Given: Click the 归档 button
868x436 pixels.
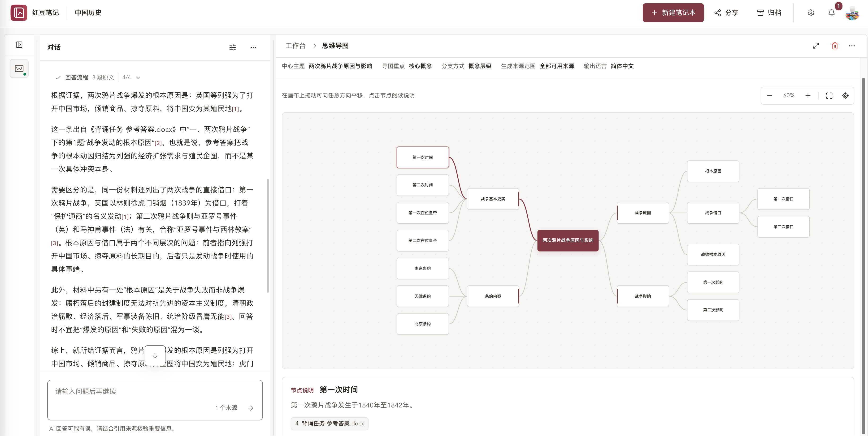Looking at the screenshot, I should coord(769,13).
